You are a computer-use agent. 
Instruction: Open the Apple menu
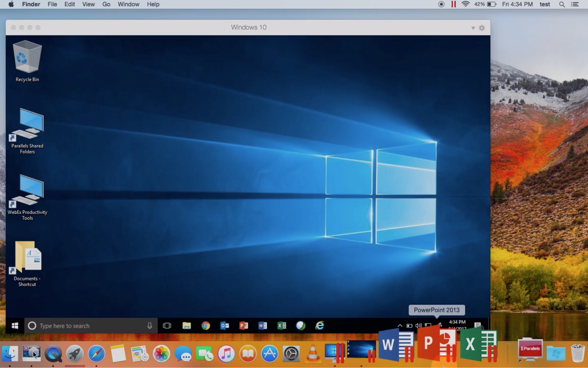coord(11,4)
